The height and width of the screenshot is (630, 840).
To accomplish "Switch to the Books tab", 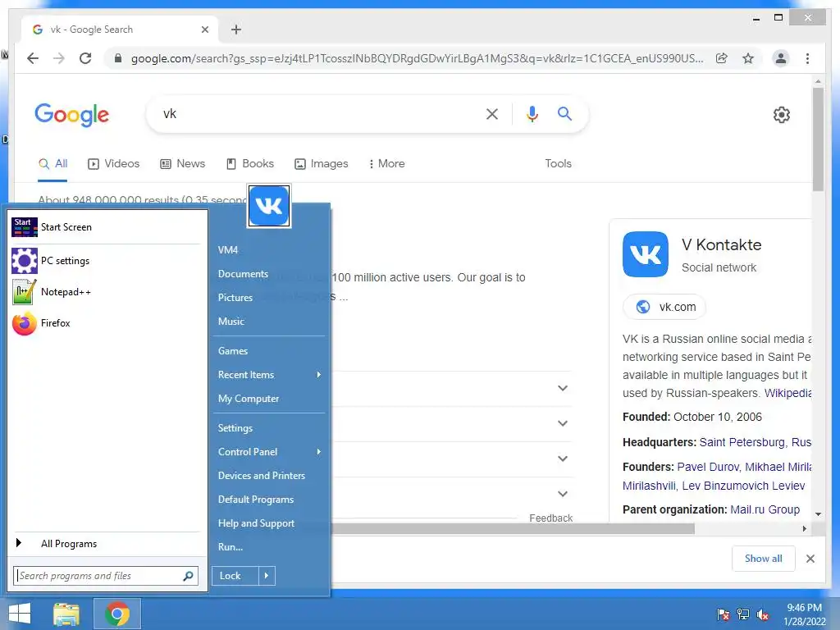I will click(249, 164).
